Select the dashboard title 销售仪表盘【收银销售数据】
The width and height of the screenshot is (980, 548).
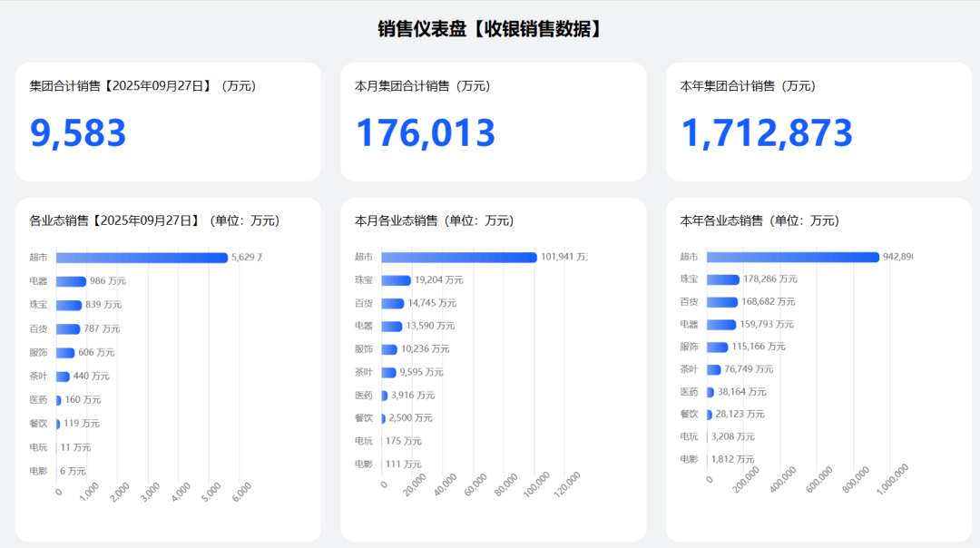point(490,29)
